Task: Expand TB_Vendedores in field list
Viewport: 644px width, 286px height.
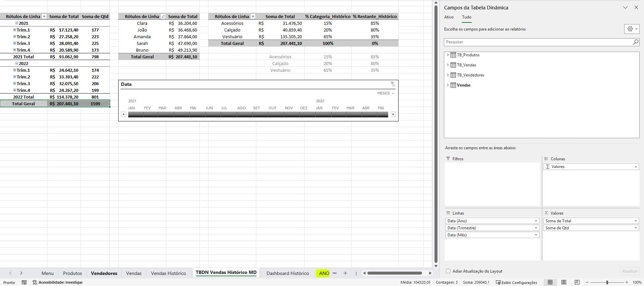Action: tap(448, 75)
